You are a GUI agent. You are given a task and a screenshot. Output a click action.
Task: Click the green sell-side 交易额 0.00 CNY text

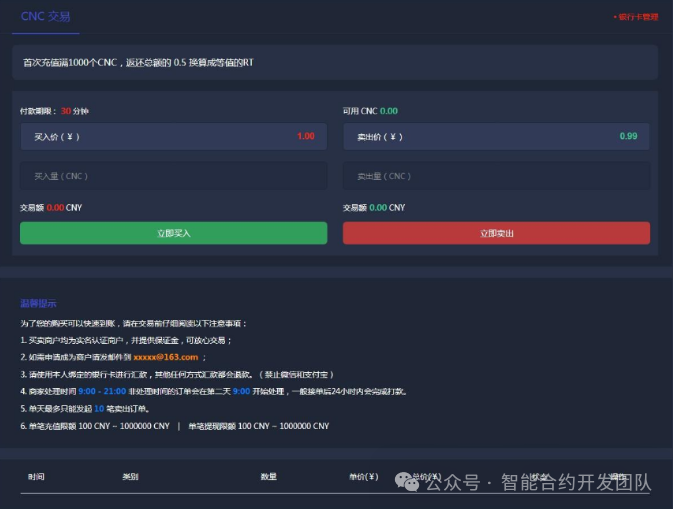(374, 208)
